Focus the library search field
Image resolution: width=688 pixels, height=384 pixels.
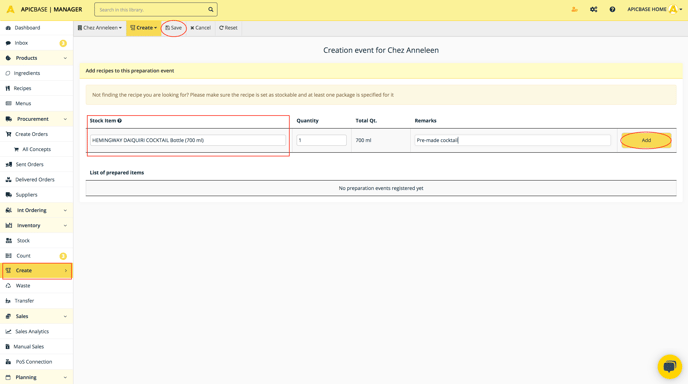coord(151,9)
